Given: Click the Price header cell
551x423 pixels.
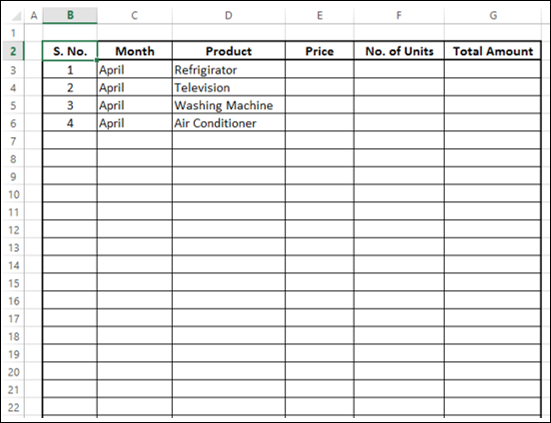Looking at the screenshot, I should click(319, 51).
